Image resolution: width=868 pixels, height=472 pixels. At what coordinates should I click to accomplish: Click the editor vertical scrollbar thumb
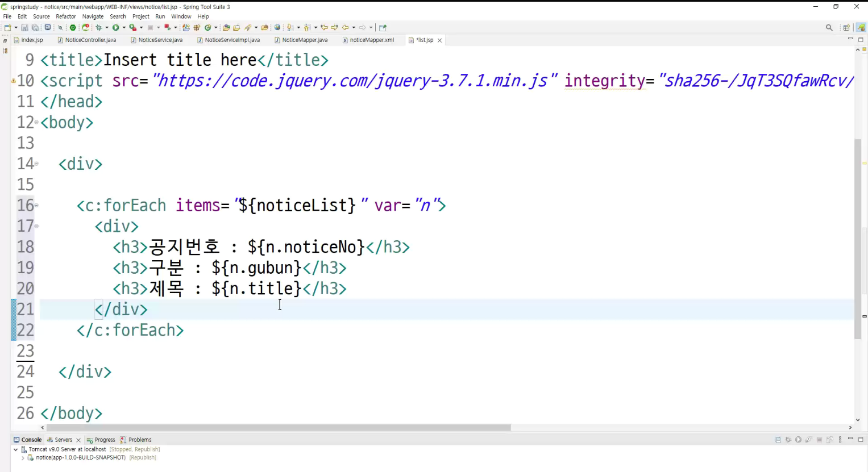[x=858, y=239]
